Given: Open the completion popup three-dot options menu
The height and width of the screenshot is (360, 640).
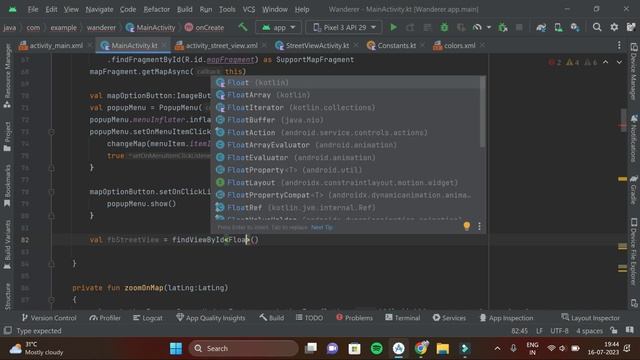Looking at the screenshot, I should coord(479,226).
